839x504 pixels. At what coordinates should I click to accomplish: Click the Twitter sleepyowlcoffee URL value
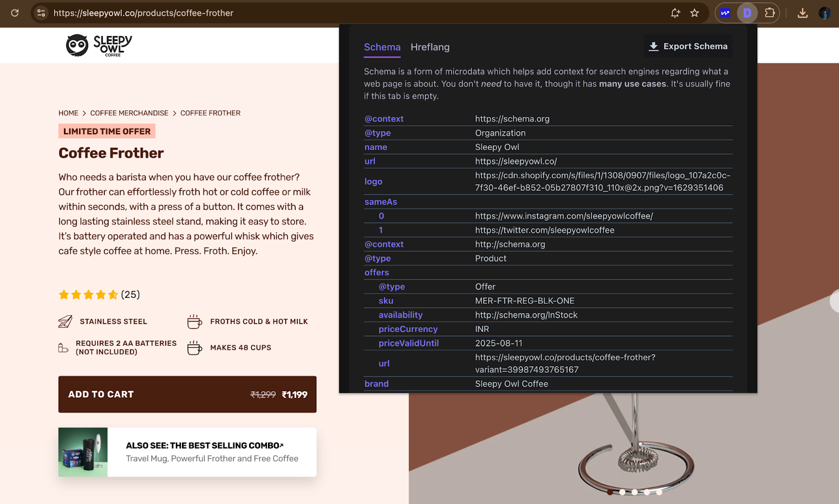coord(545,230)
